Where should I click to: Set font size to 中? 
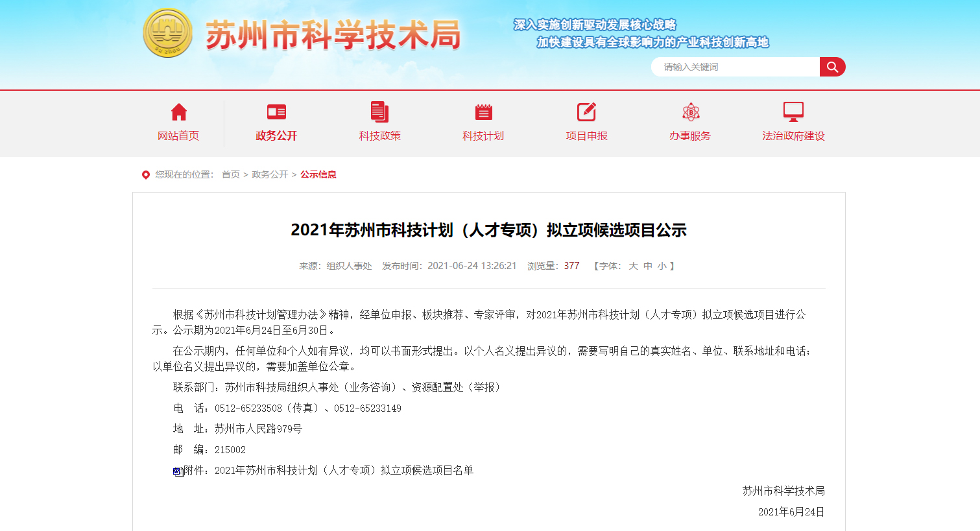(648, 266)
